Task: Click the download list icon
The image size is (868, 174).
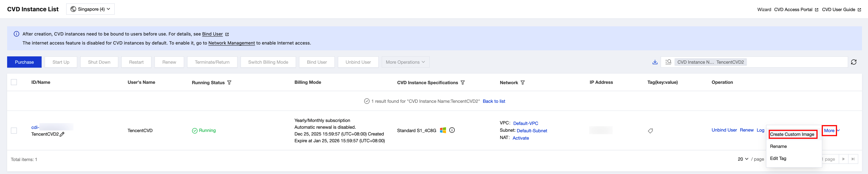Action: pos(655,62)
